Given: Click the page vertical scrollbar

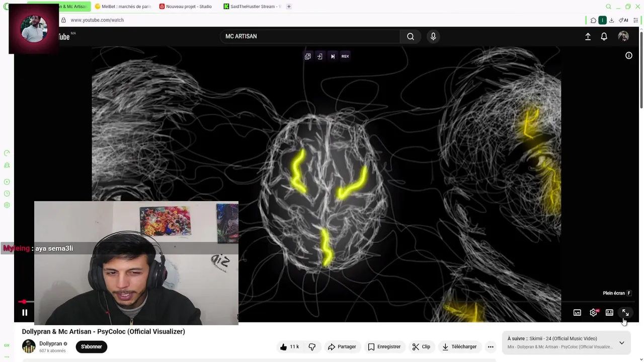Looking at the screenshot, I should 641,70.
